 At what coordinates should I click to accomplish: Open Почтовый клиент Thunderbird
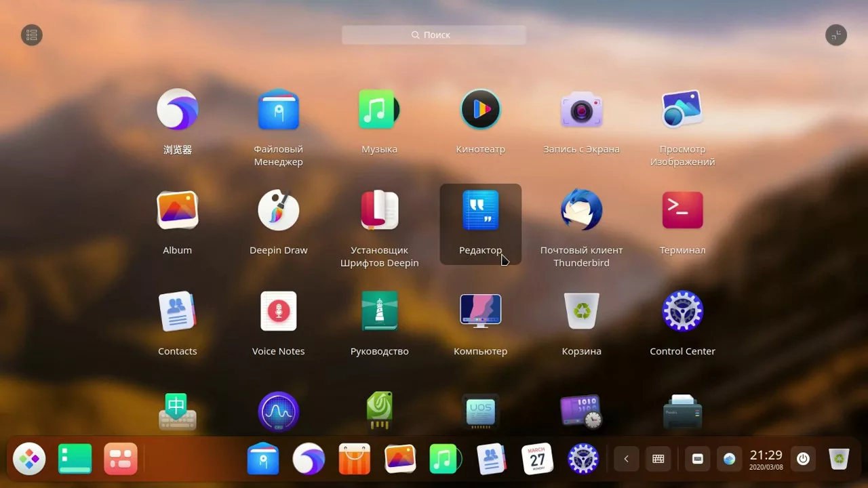(581, 210)
